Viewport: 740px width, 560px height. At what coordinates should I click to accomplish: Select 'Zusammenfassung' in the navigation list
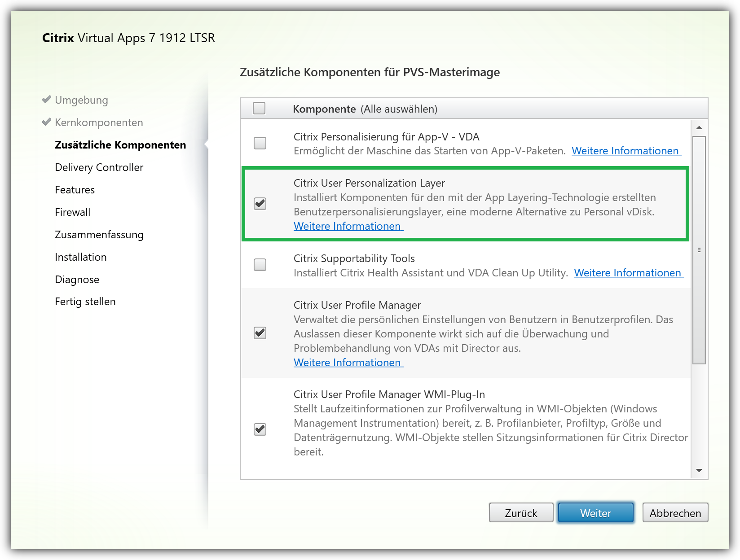(99, 234)
